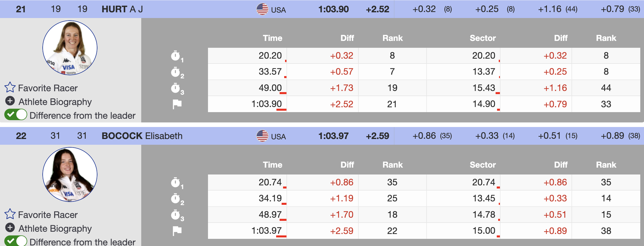
Task: Click the Favorite Racer label under Bocock
Action: pos(48,215)
